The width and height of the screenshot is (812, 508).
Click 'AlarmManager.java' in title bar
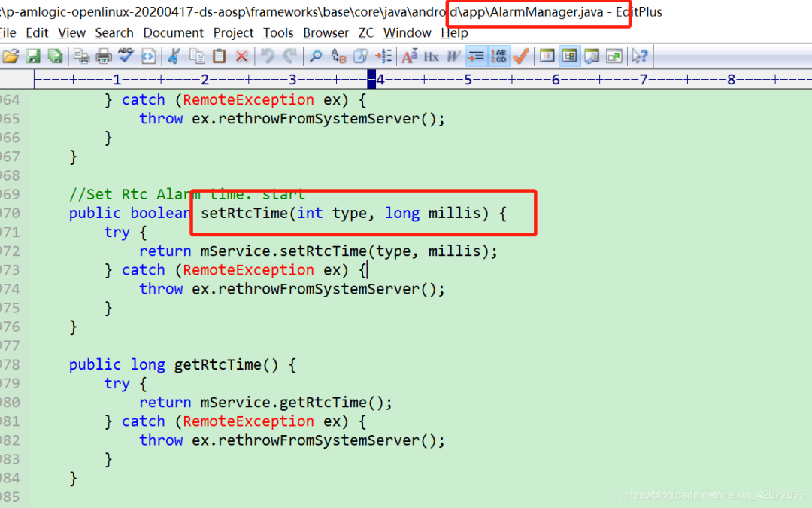(547, 11)
